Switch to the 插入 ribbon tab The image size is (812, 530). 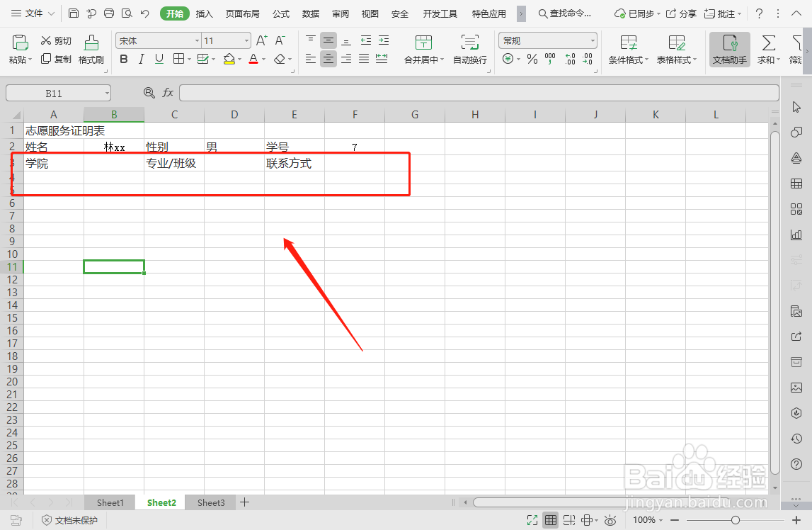coord(204,13)
